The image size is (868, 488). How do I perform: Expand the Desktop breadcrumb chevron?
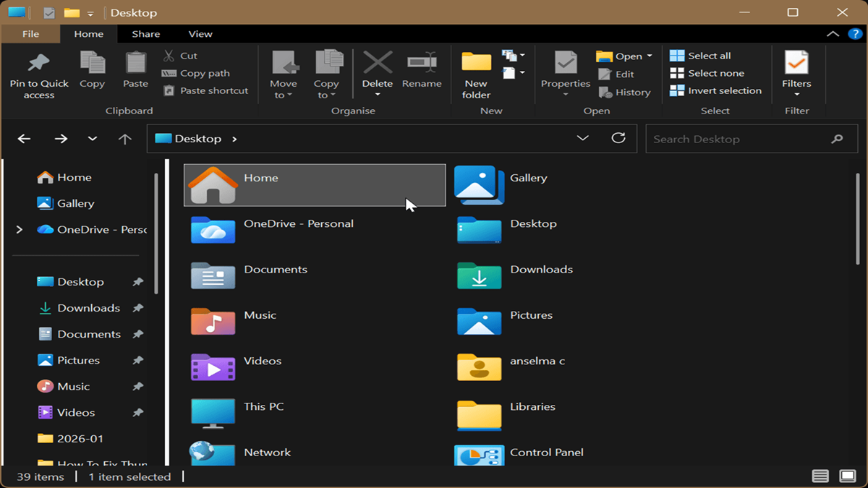pyautogui.click(x=234, y=139)
